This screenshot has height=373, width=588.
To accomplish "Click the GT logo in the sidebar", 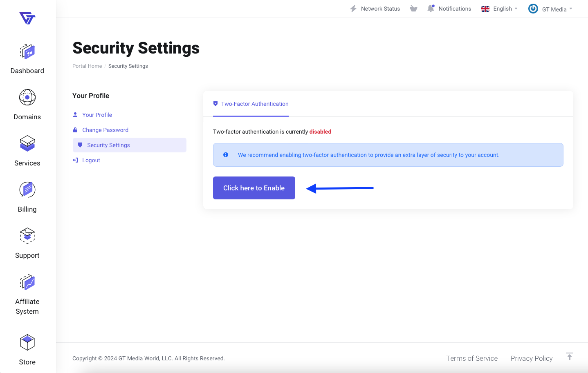I will click(27, 18).
